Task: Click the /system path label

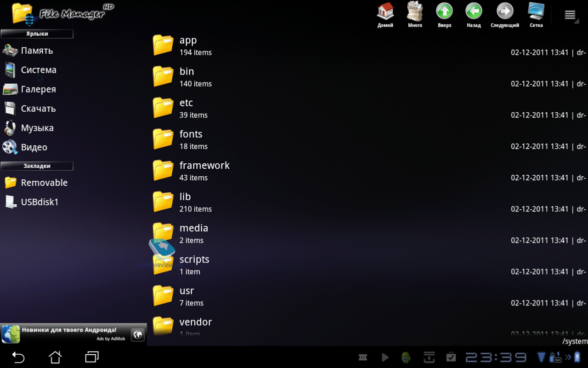Action: coord(575,341)
